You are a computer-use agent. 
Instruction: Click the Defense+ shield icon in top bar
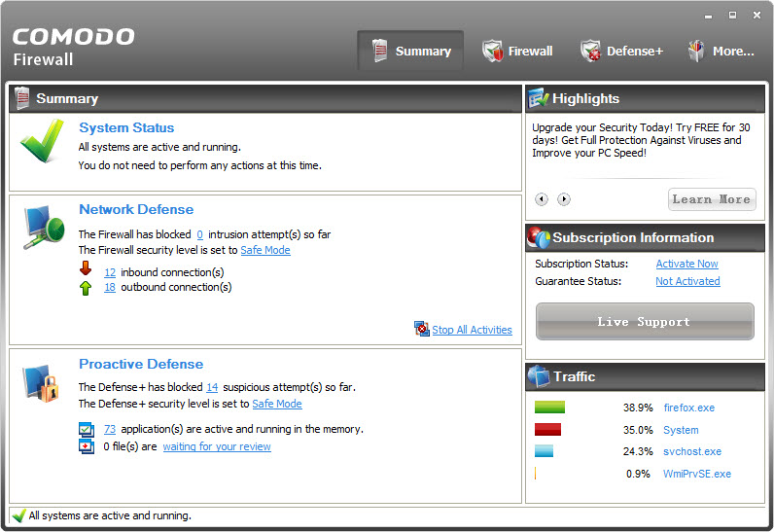pyautogui.click(x=591, y=51)
